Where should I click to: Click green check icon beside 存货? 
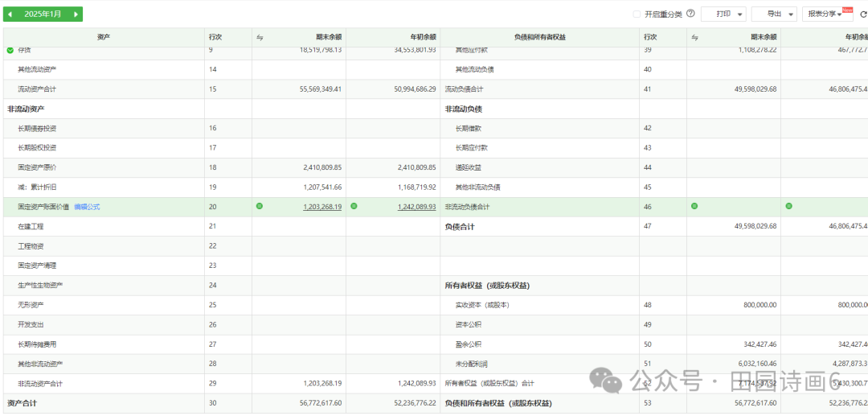click(x=10, y=50)
